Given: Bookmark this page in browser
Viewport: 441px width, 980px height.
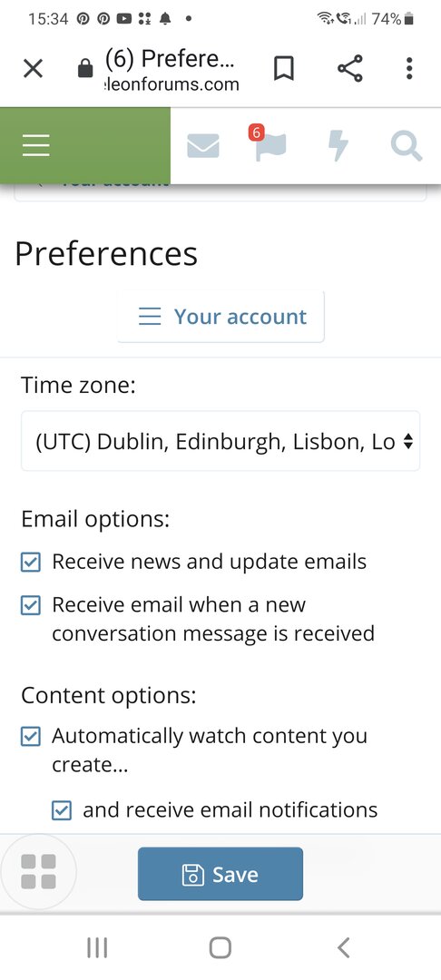Looking at the screenshot, I should pyautogui.click(x=284, y=68).
